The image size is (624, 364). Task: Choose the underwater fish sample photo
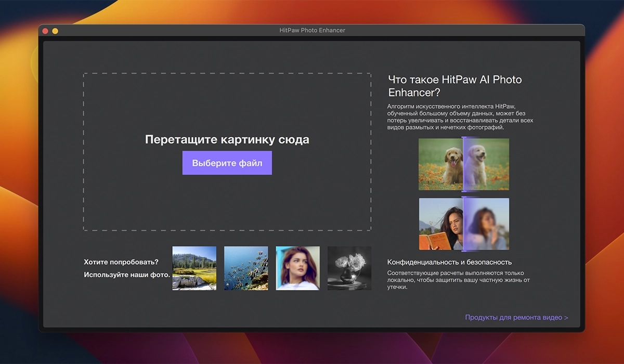[x=246, y=268]
